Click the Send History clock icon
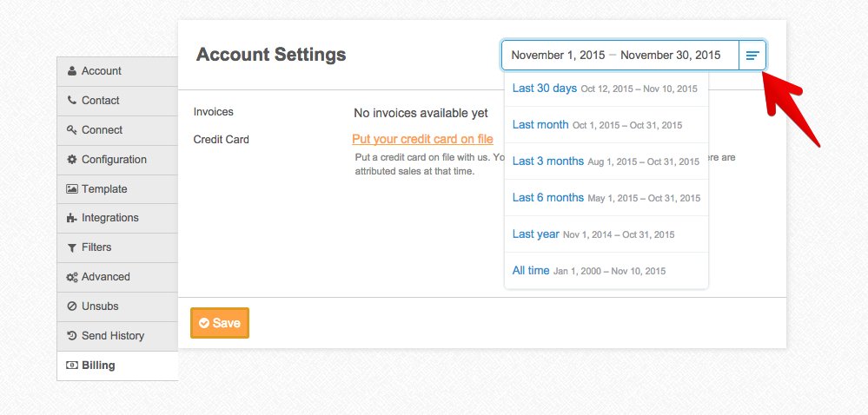The height and width of the screenshot is (415, 868). (72, 336)
